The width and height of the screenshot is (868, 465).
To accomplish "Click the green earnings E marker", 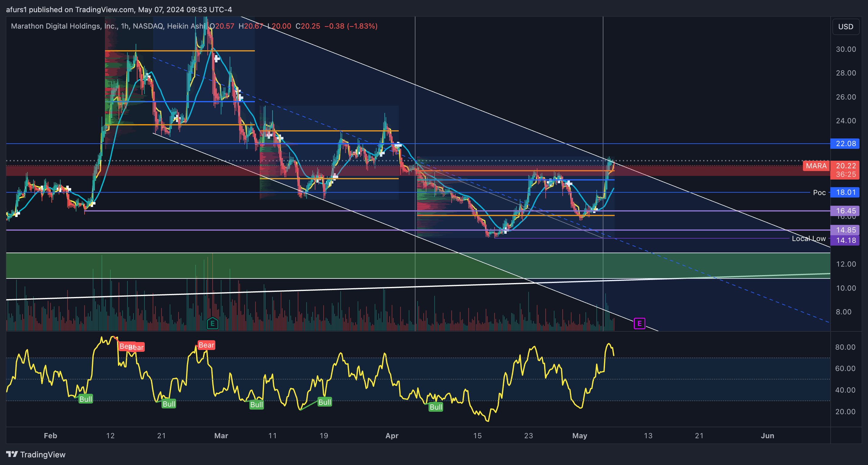I will pyautogui.click(x=213, y=324).
